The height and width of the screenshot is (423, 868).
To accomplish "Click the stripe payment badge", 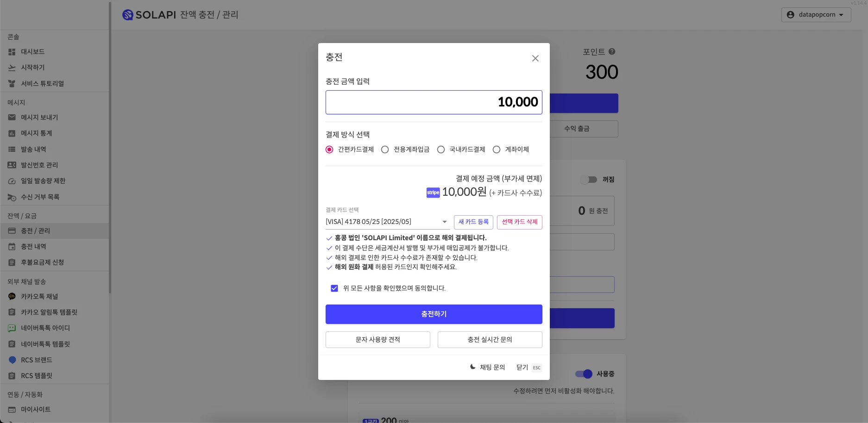I will [433, 193].
